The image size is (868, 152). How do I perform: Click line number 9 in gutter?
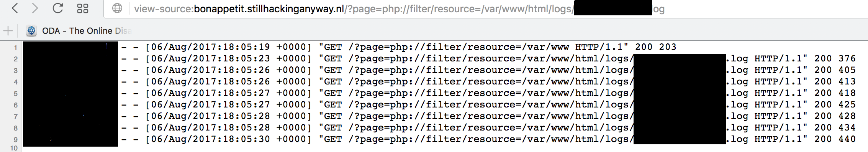[15, 140]
